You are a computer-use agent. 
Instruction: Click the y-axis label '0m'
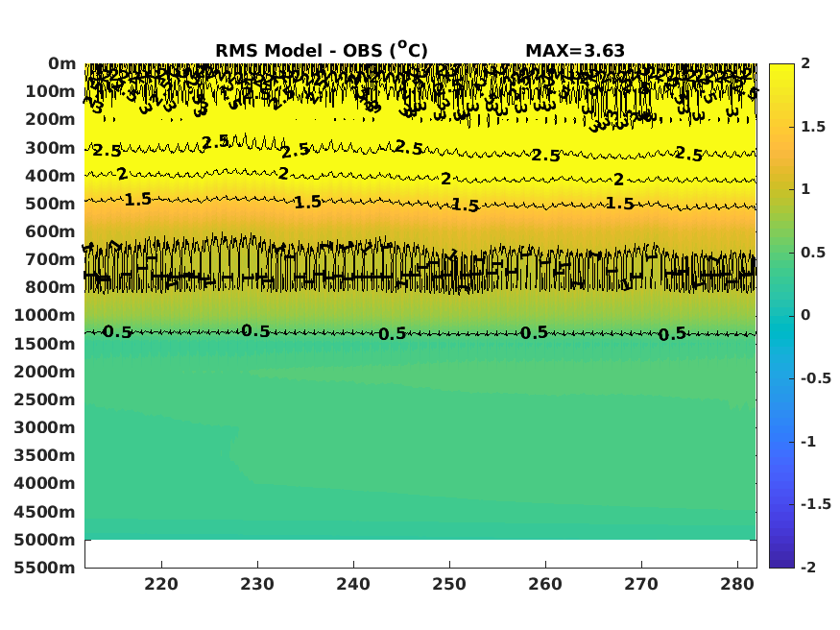coord(62,63)
